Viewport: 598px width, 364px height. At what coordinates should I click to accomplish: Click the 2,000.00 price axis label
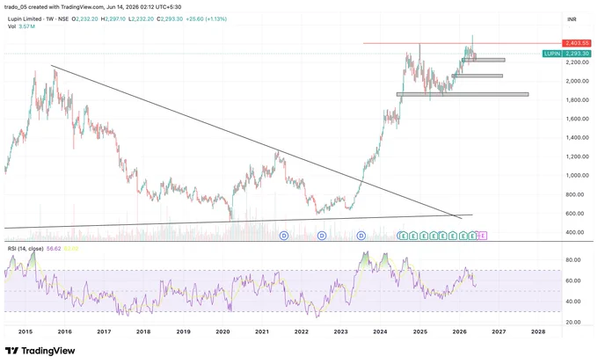click(x=578, y=81)
